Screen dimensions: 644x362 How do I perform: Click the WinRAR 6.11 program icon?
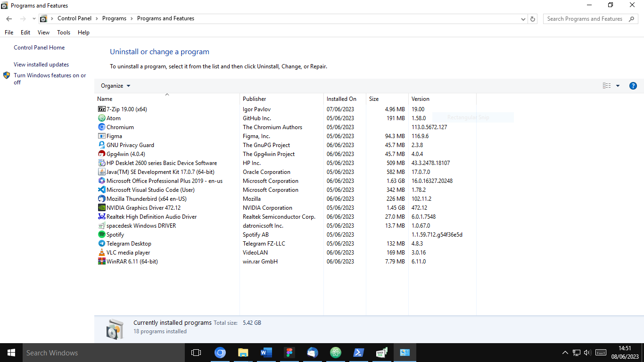(101, 261)
